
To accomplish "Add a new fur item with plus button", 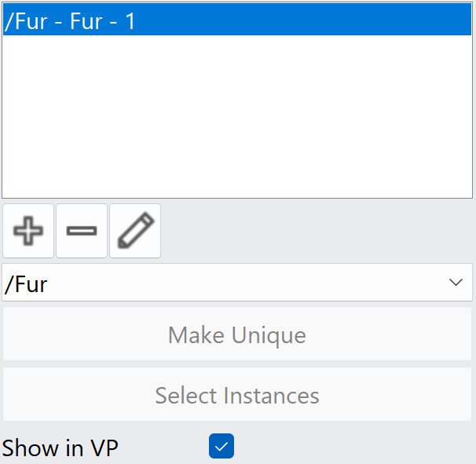I will (x=28, y=231).
